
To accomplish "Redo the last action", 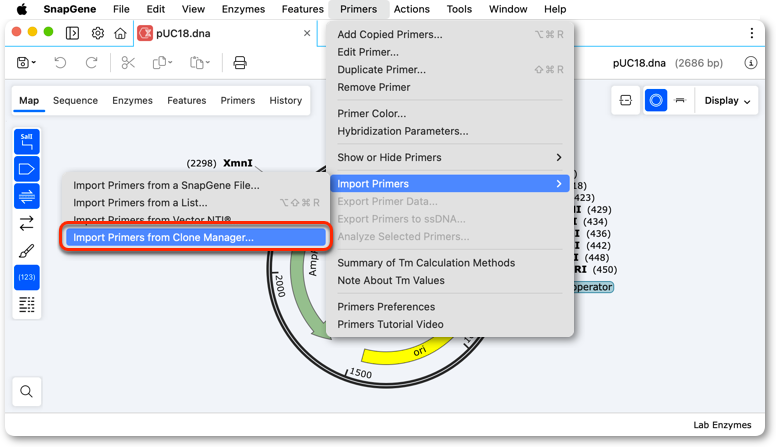I will click(x=92, y=63).
